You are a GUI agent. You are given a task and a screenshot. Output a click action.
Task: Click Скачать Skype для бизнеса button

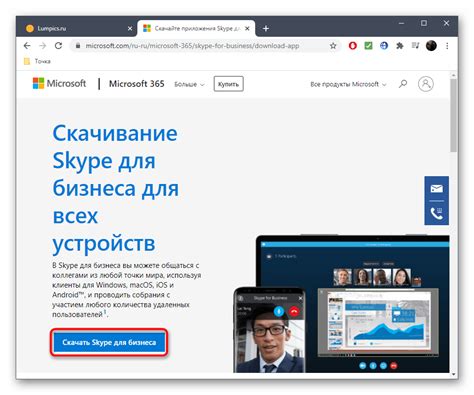pyautogui.click(x=109, y=342)
